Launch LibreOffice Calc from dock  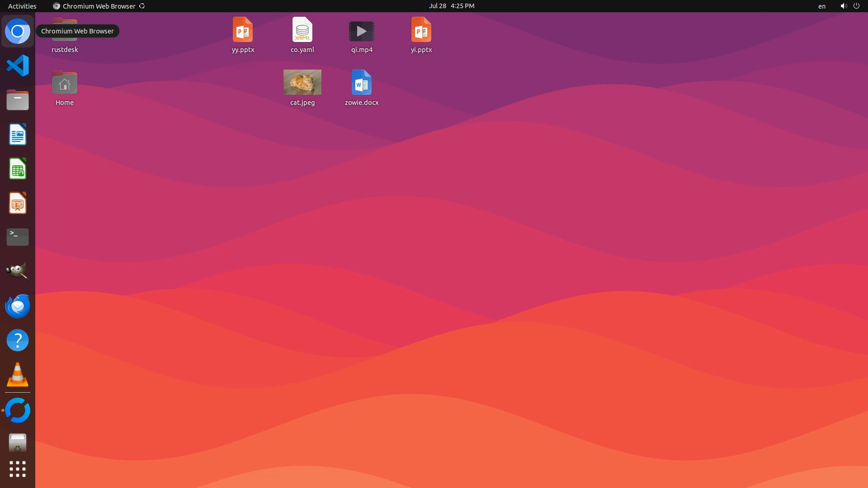point(18,169)
